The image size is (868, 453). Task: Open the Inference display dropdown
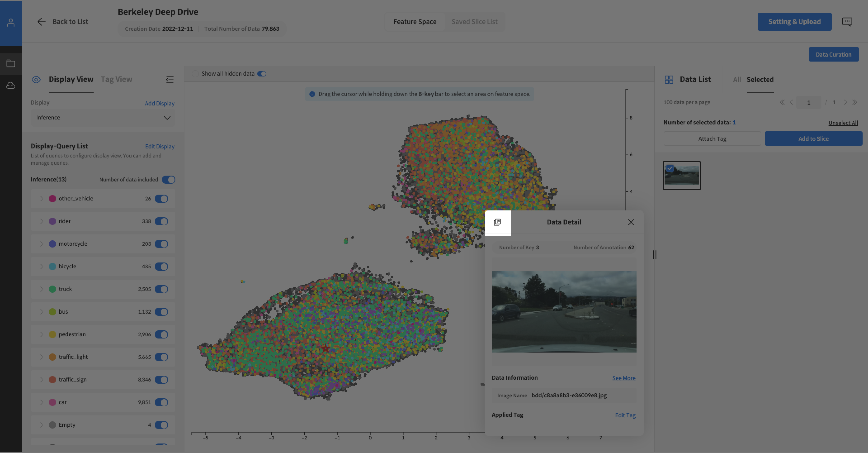[x=103, y=117]
